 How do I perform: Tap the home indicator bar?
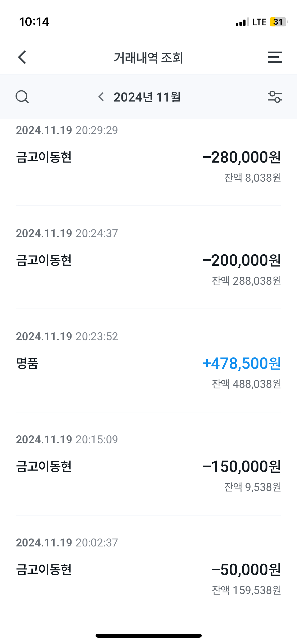point(148,636)
